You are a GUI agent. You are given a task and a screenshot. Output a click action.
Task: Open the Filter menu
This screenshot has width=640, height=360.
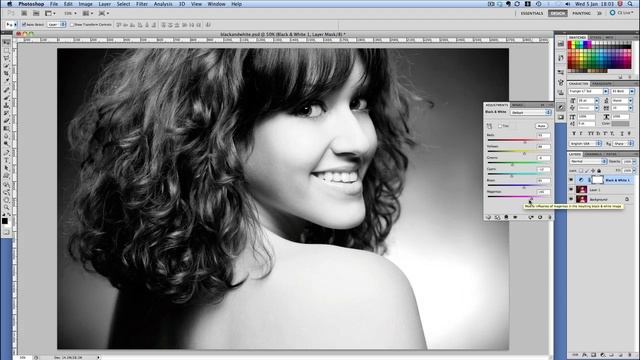click(142, 4)
